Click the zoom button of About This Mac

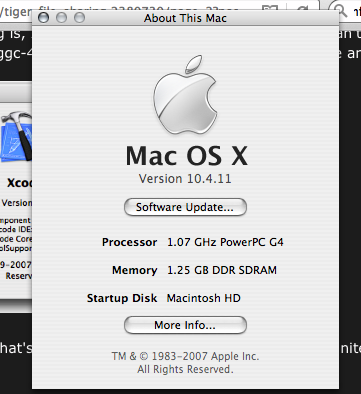coord(79,17)
